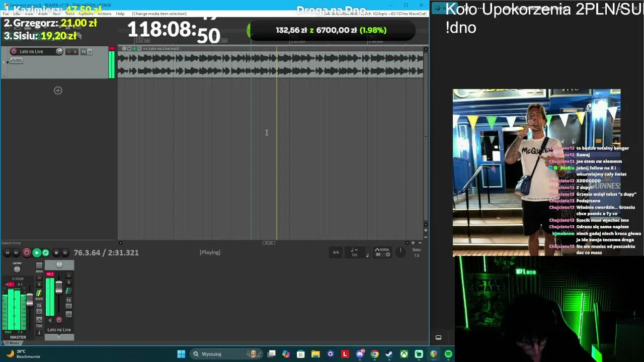Open FX for Lato na Live track panel
The width and height of the screenshot is (644, 362).
click(84, 51)
